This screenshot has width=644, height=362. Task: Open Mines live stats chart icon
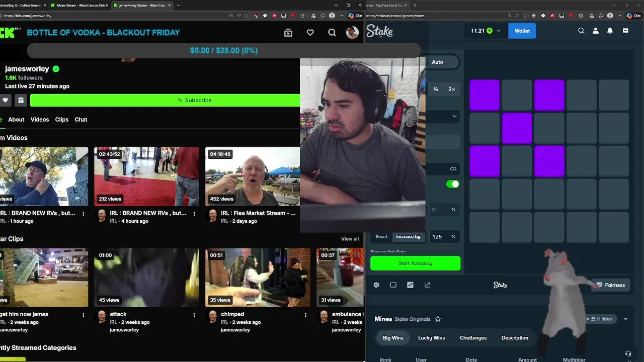[x=410, y=285]
